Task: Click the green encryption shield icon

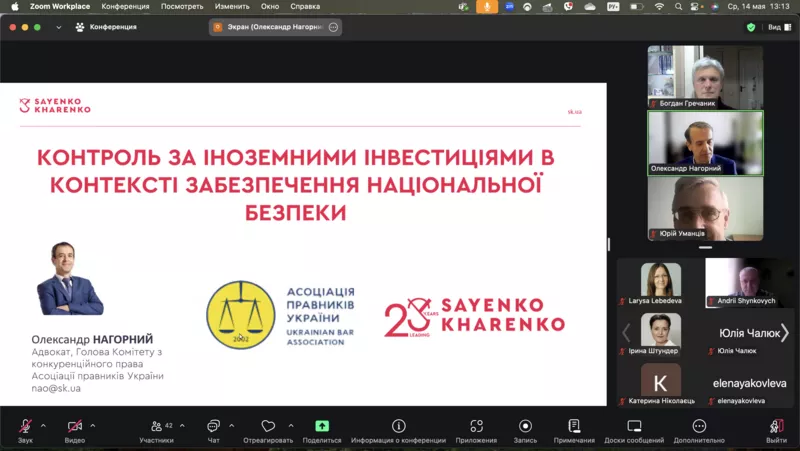Action: click(751, 27)
